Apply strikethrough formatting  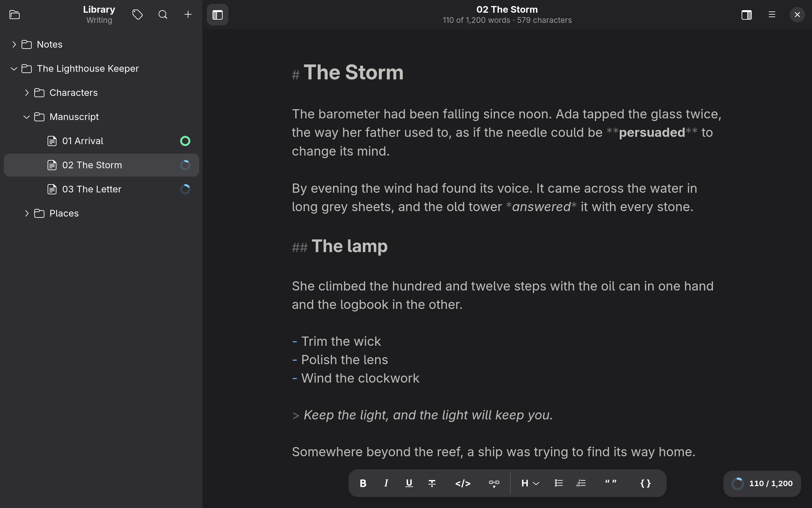click(x=432, y=483)
